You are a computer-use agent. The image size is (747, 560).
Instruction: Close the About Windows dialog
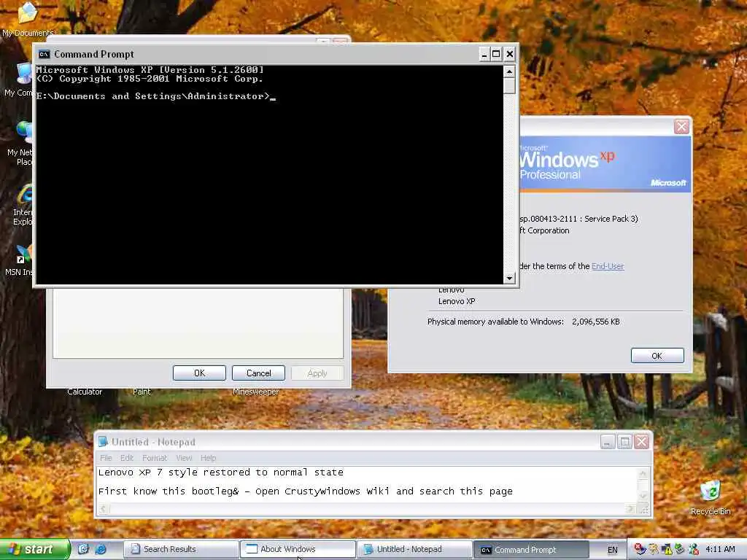click(681, 127)
